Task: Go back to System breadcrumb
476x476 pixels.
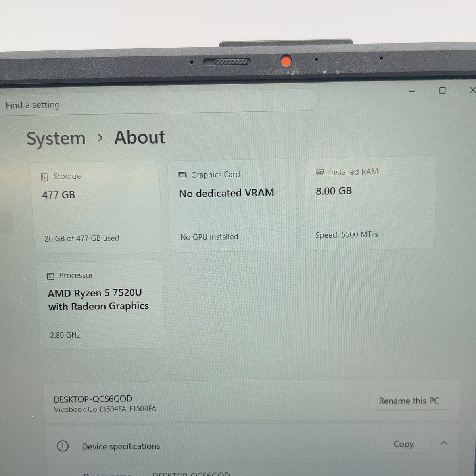Action: 56,139
